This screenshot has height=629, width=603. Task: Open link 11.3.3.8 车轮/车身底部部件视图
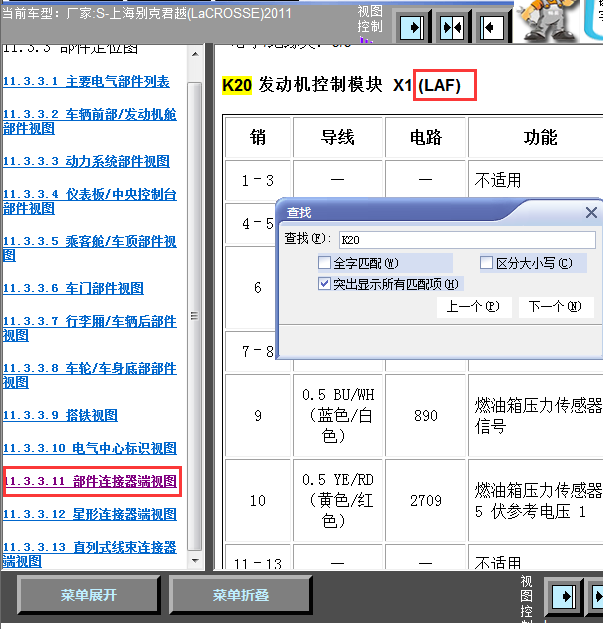pyautogui.click(x=89, y=375)
